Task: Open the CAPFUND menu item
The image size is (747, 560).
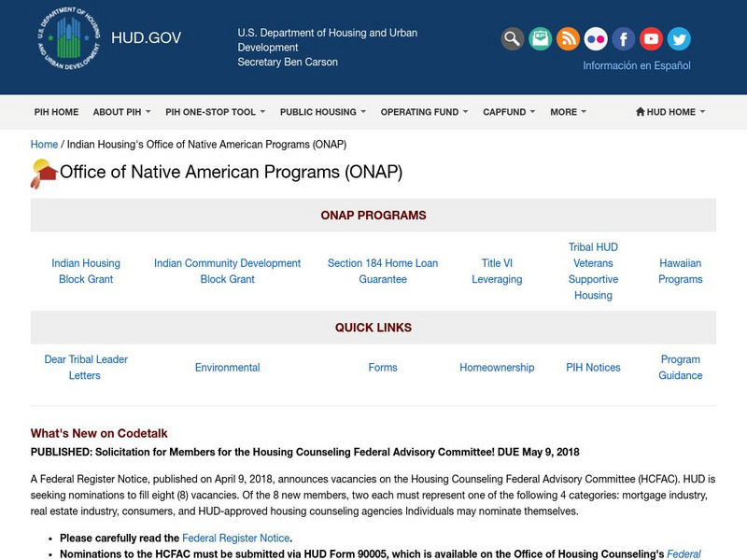Action: 505,111
